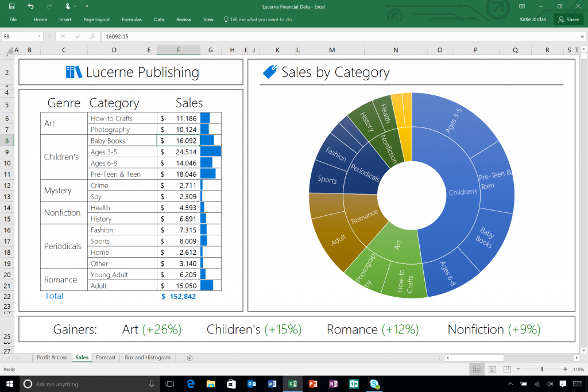The height and width of the screenshot is (392, 588).
Task: Switch to the Data ribbon tab
Action: click(x=159, y=19)
